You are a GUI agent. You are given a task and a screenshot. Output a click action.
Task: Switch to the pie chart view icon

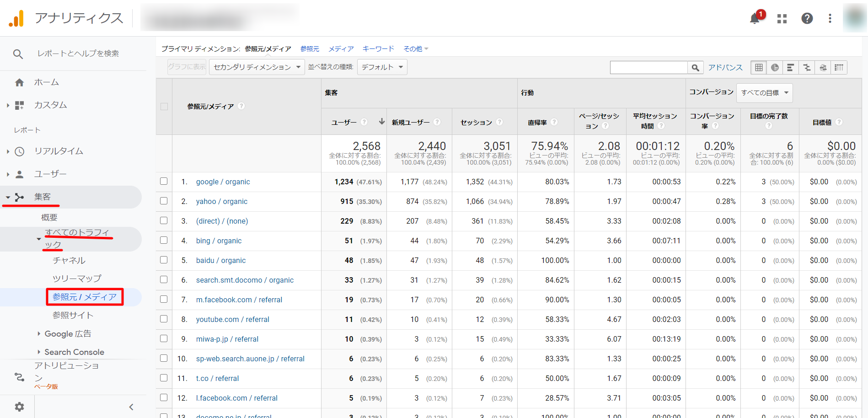[x=775, y=68]
